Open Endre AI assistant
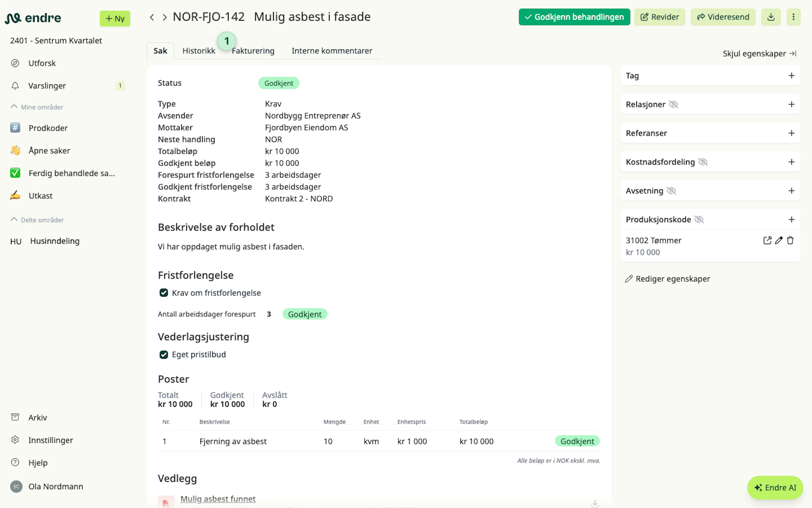The height and width of the screenshot is (508, 812). tap(775, 487)
